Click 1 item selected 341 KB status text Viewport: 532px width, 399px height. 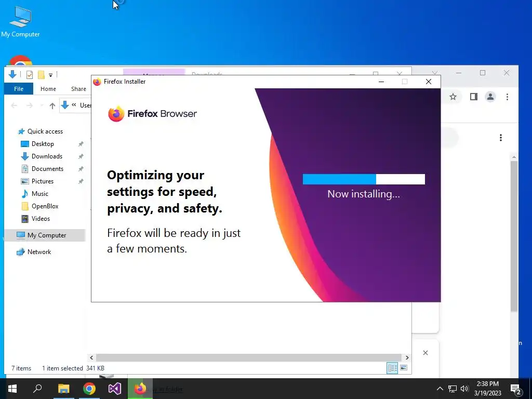pos(73,368)
